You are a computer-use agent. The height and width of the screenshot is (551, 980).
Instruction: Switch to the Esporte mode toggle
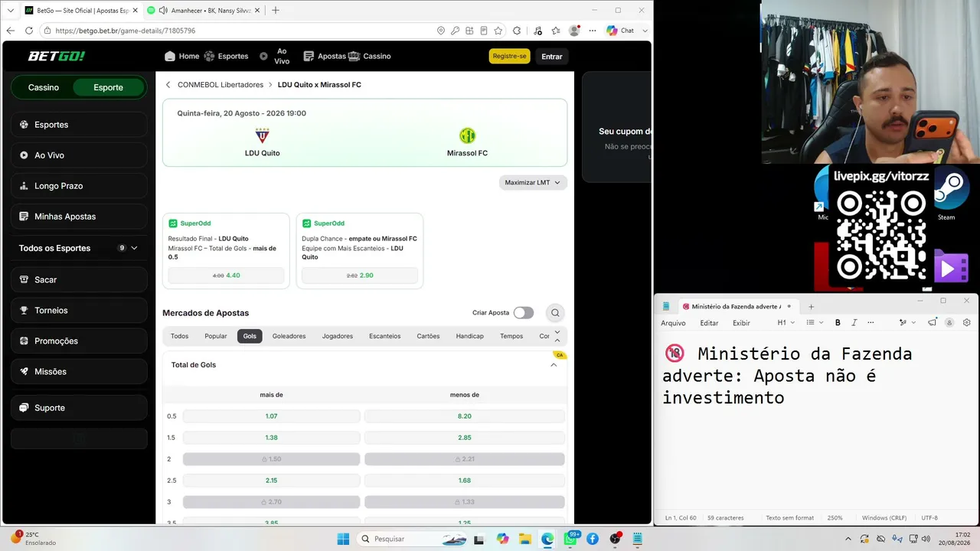108,87
